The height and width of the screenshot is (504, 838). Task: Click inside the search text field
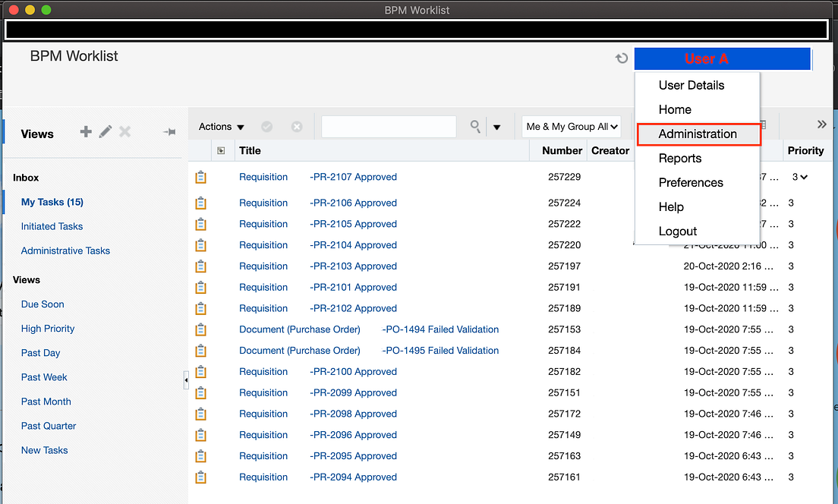coord(388,126)
